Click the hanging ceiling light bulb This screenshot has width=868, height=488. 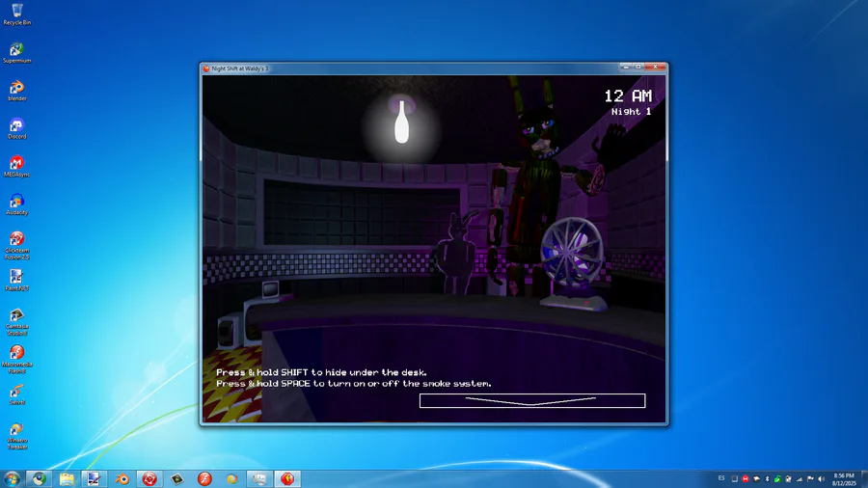[401, 122]
